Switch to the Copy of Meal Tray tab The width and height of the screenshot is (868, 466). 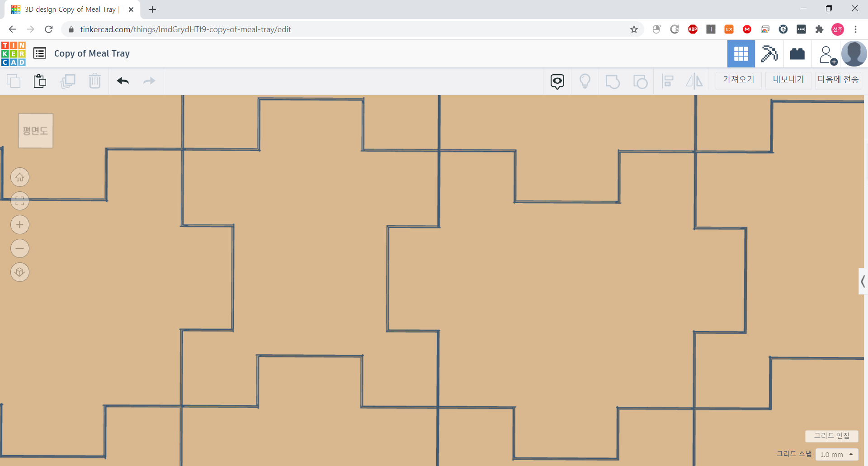(70, 10)
